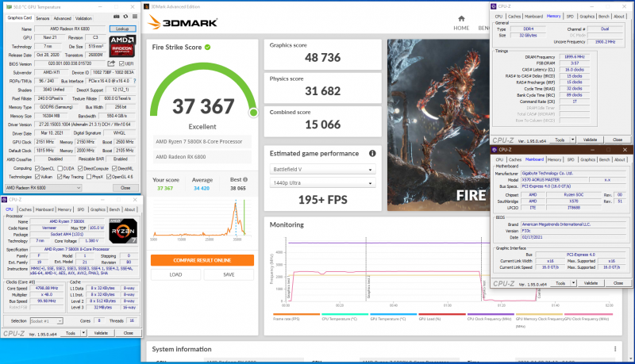
Task: Click the Compare Result Online button
Action: [202, 260]
